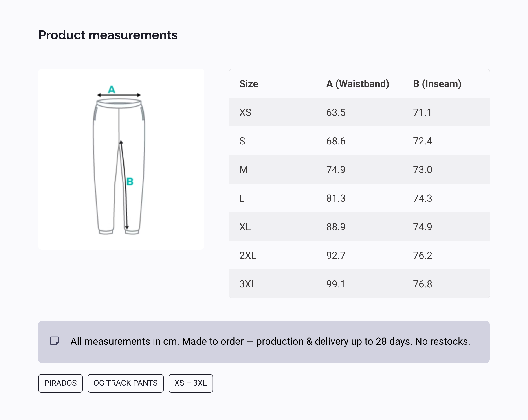This screenshot has width=528, height=420.
Task: Click the Product measurements heading
Action: click(108, 35)
